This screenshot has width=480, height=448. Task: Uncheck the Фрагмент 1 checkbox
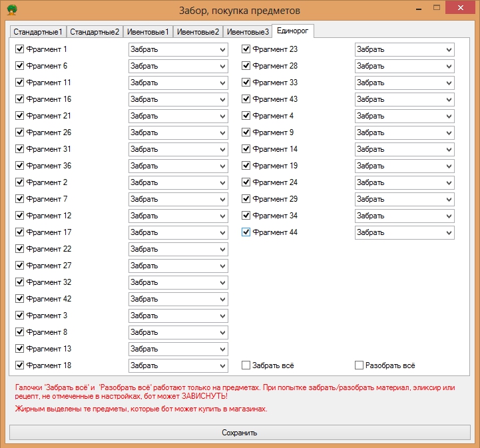coord(20,49)
